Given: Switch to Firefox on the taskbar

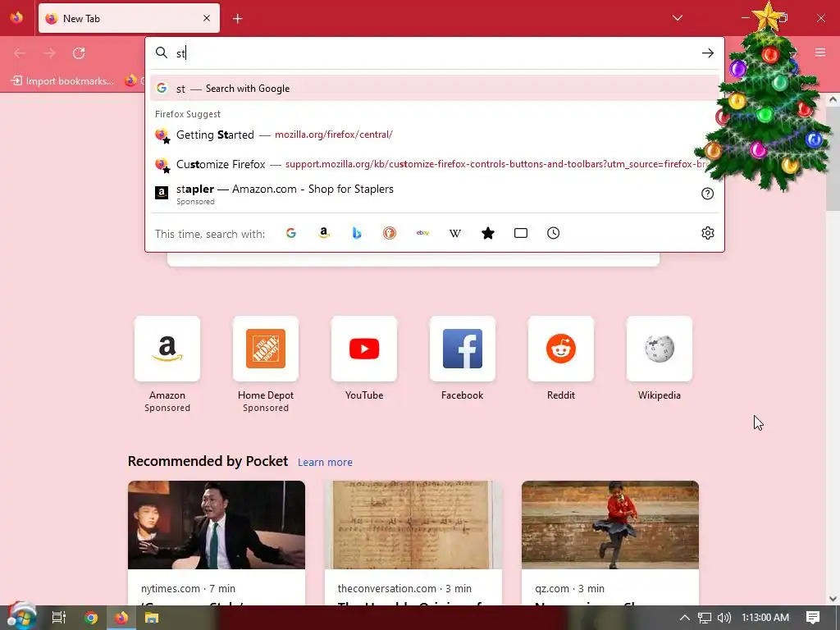Looking at the screenshot, I should point(121,618).
